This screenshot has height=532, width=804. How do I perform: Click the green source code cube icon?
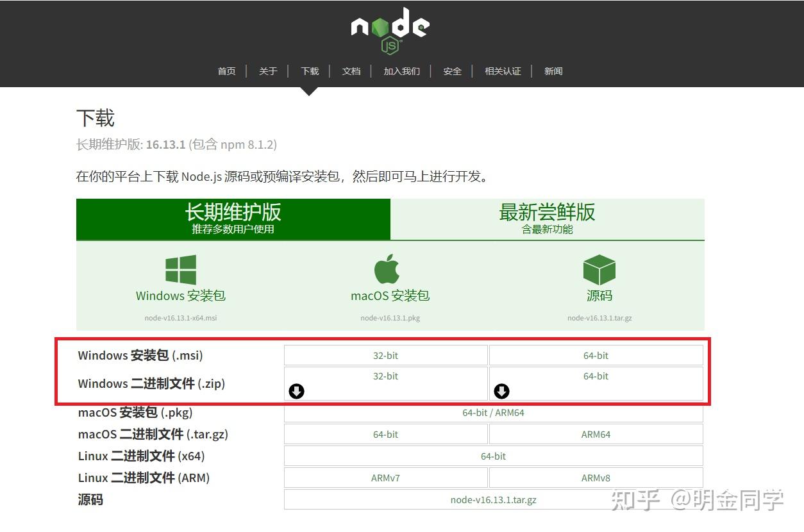[599, 268]
